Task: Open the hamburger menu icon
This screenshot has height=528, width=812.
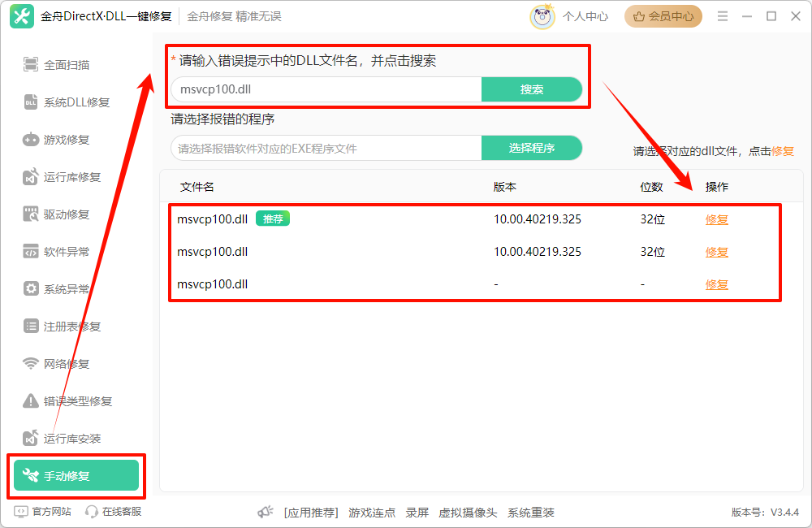Action: (x=723, y=16)
